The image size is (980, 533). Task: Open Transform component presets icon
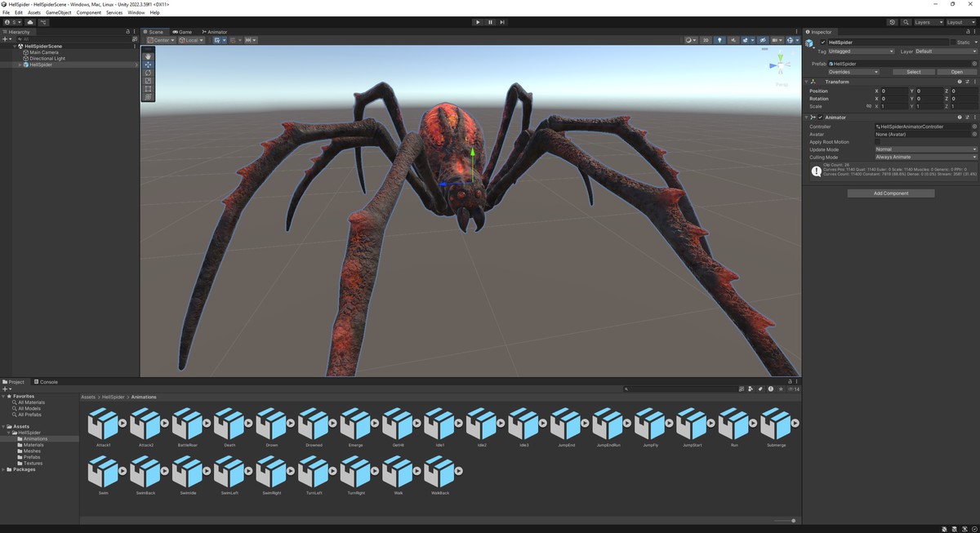pos(966,82)
